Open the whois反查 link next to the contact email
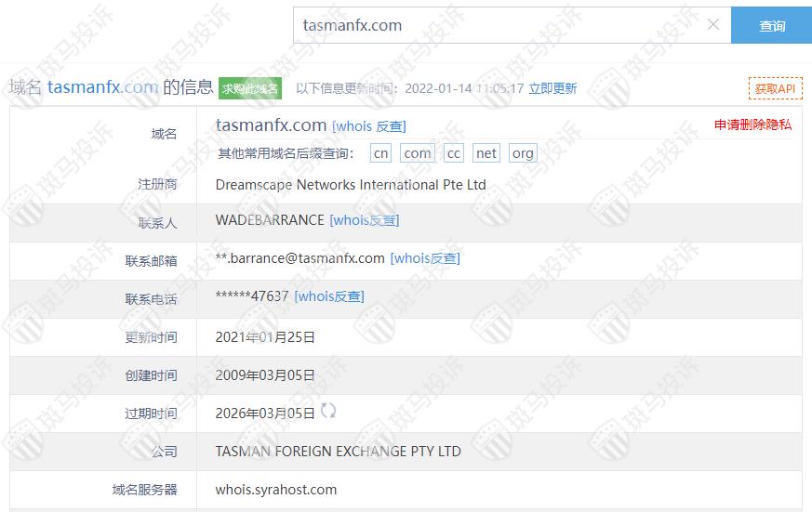The image size is (812, 512). pos(425,258)
